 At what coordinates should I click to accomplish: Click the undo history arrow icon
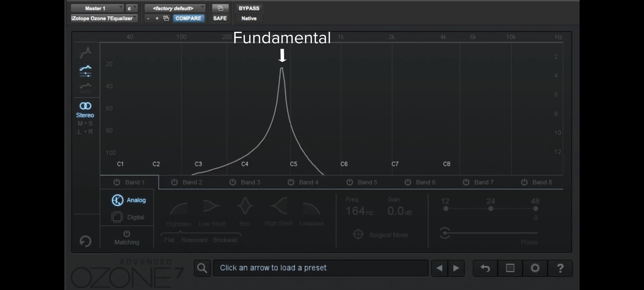click(x=485, y=268)
